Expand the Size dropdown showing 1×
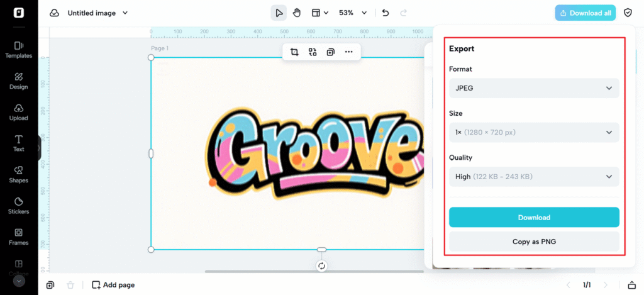The image size is (644, 295). (533, 132)
